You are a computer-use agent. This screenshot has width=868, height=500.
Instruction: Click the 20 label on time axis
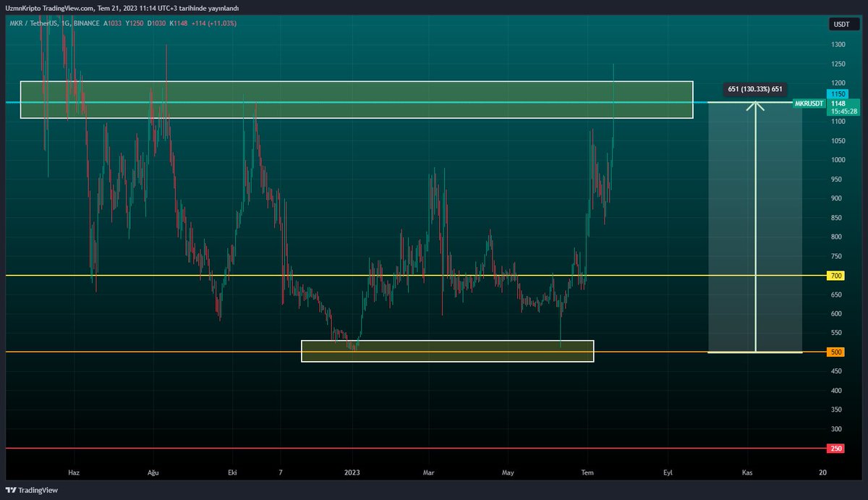pyautogui.click(x=823, y=472)
